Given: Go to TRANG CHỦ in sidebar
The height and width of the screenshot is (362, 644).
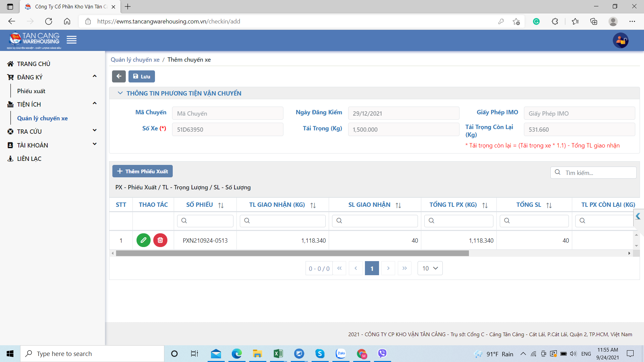Looking at the screenshot, I should click(x=34, y=64).
